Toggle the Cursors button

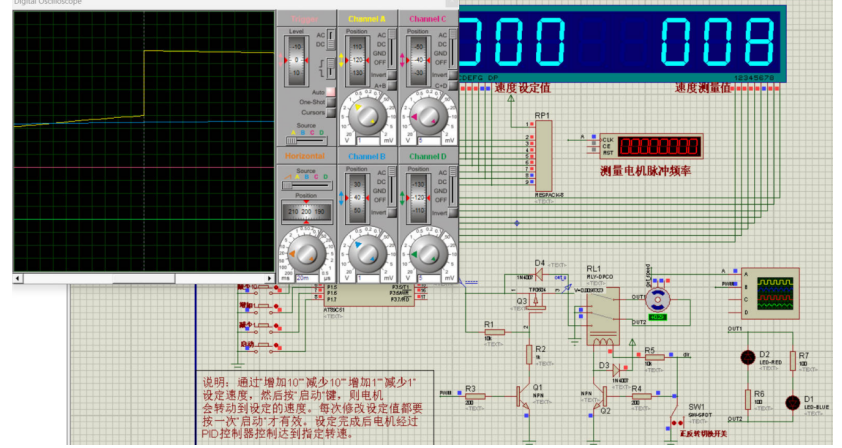(x=331, y=112)
